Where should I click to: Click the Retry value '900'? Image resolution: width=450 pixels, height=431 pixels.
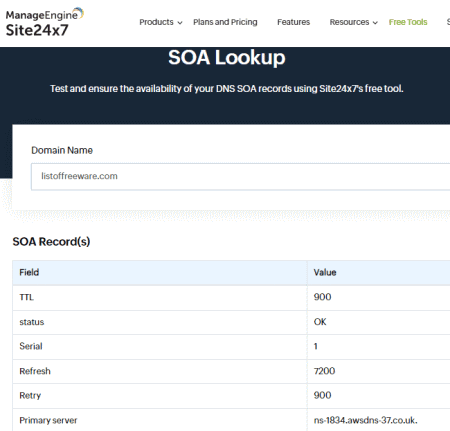(322, 395)
